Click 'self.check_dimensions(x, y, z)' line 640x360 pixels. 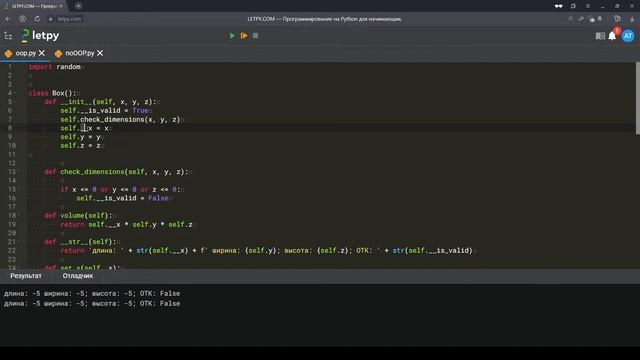pos(120,120)
